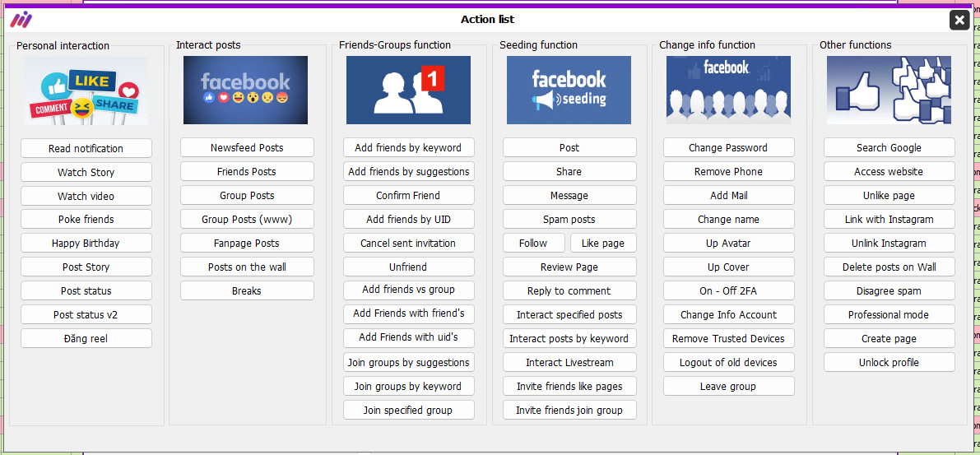This screenshot has height=455, width=980.
Task: Click the Change info Facebook crowd image
Action: 728,90
